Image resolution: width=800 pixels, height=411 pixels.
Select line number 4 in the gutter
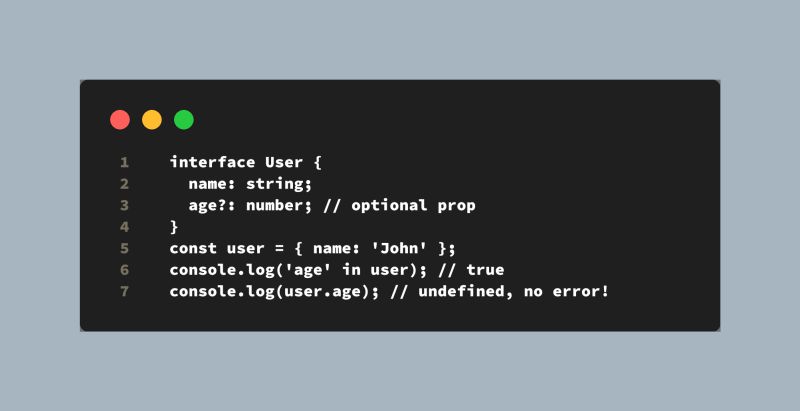124,227
